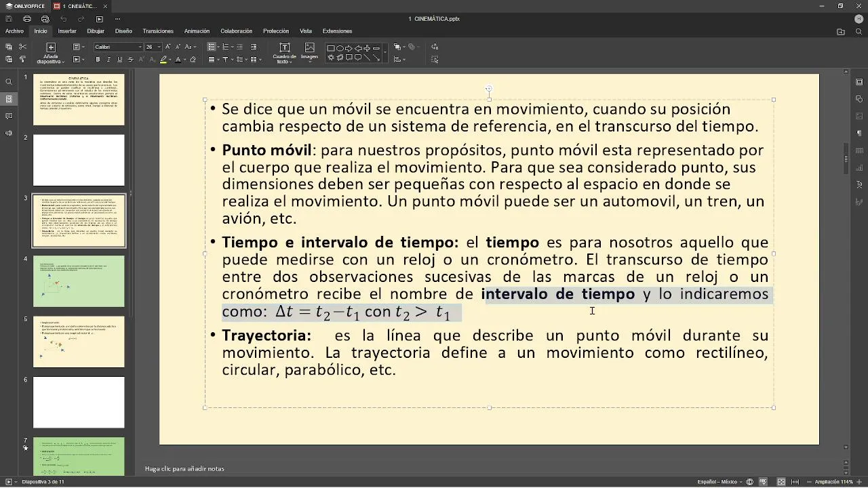868x488 pixels.
Task: Select the right arrow shape
Action: click(x=349, y=48)
